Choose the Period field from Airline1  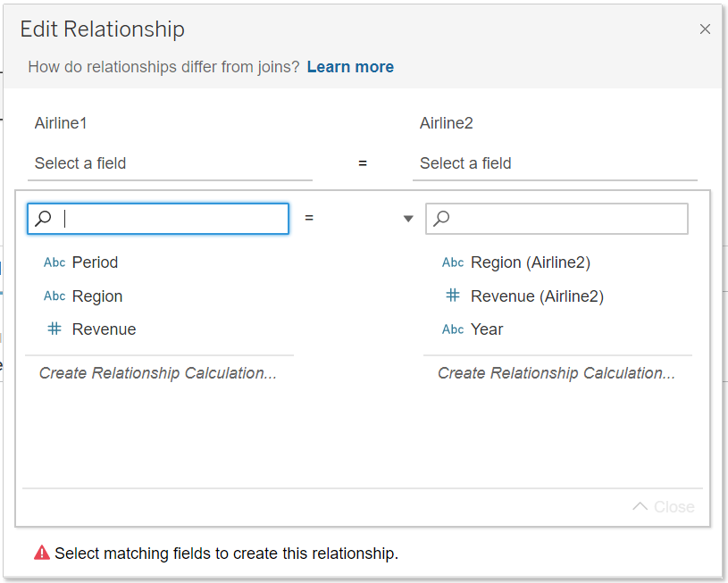pos(95,262)
